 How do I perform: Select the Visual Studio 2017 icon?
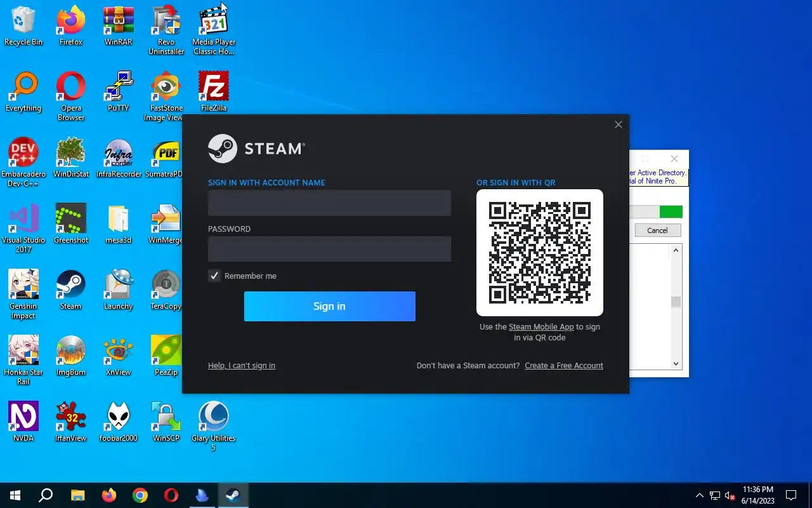23,228
